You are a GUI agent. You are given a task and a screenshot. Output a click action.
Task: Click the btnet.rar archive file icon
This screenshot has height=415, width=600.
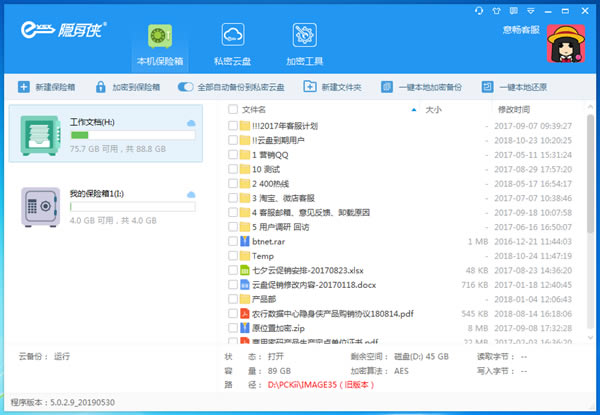click(245, 241)
